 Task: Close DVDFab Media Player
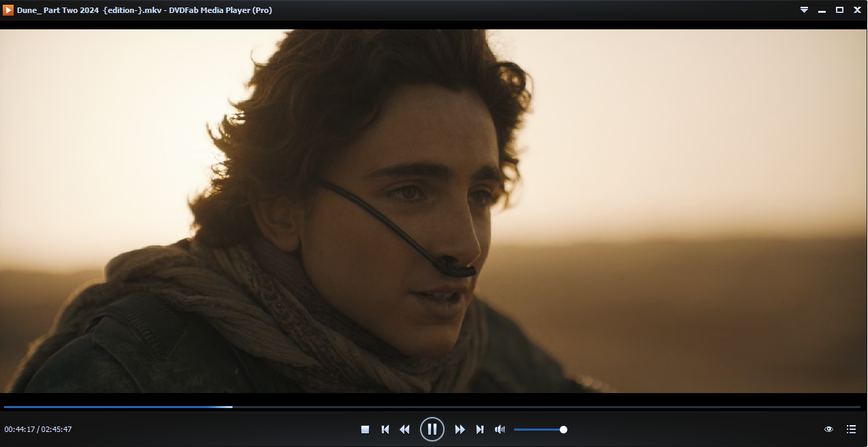[x=857, y=10]
